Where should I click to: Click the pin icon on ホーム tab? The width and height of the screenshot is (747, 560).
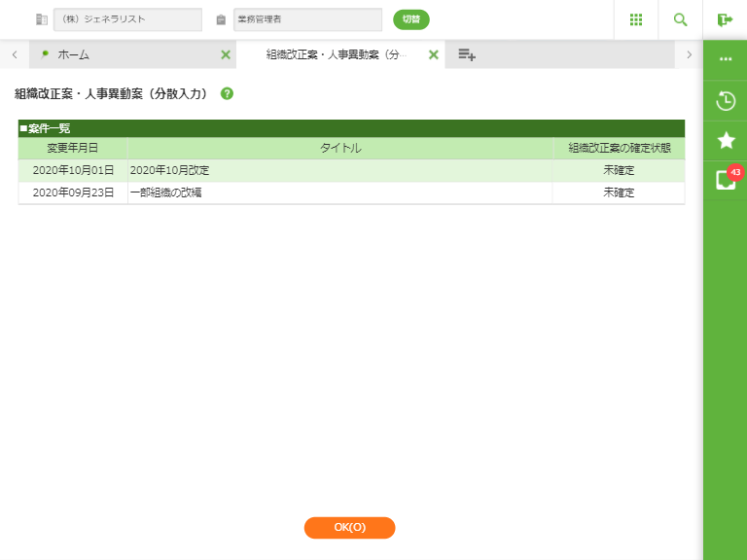tap(45, 54)
